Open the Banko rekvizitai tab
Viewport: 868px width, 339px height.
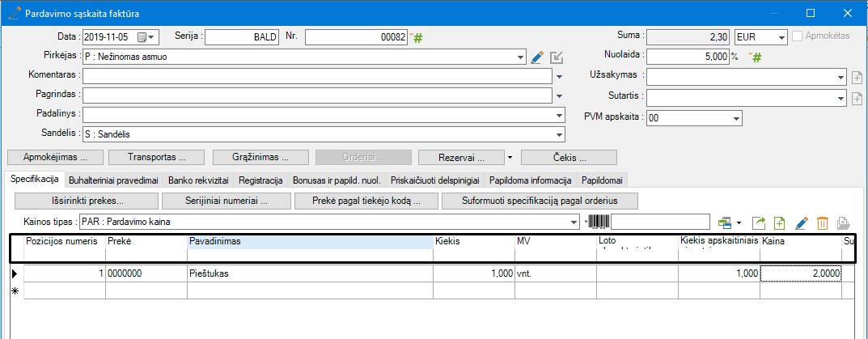193,180
